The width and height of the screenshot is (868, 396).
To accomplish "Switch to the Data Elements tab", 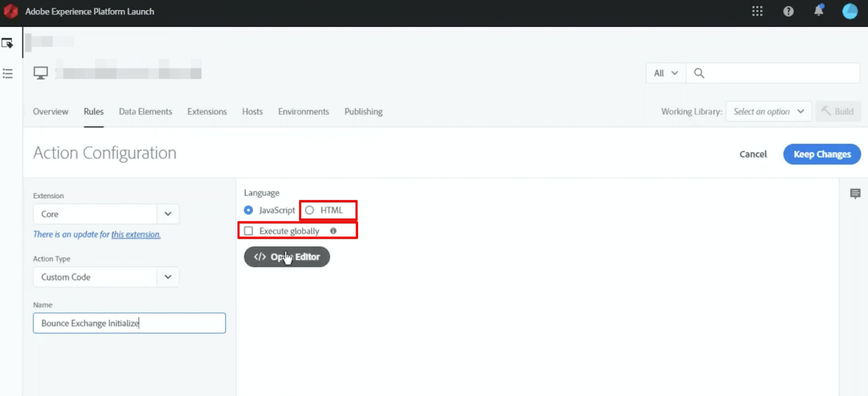I will pyautogui.click(x=145, y=111).
